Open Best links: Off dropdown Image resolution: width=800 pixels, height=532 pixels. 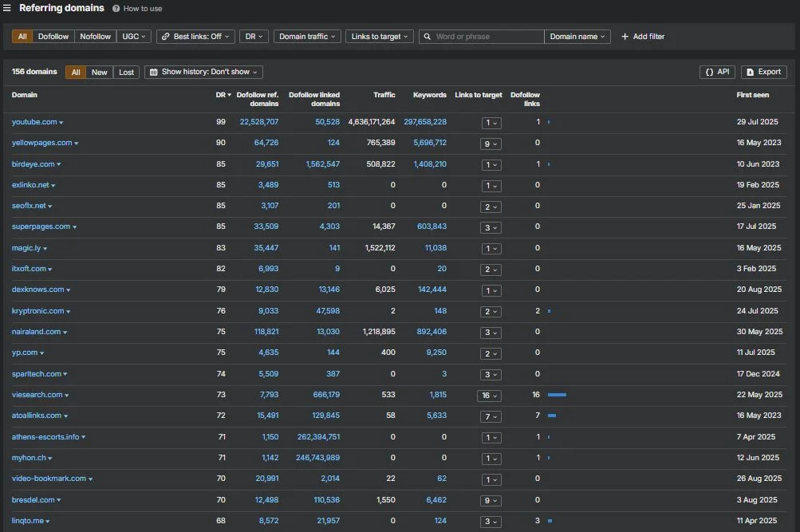[x=195, y=37]
